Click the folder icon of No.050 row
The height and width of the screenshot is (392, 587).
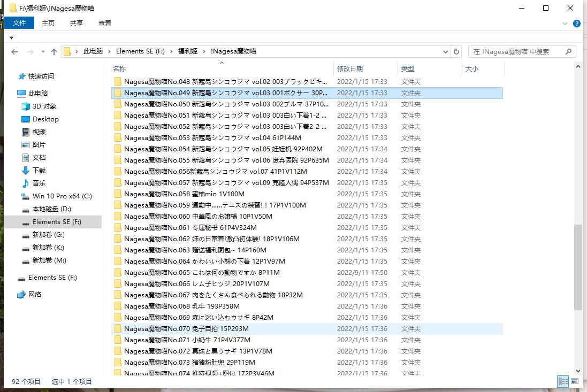tap(118, 104)
